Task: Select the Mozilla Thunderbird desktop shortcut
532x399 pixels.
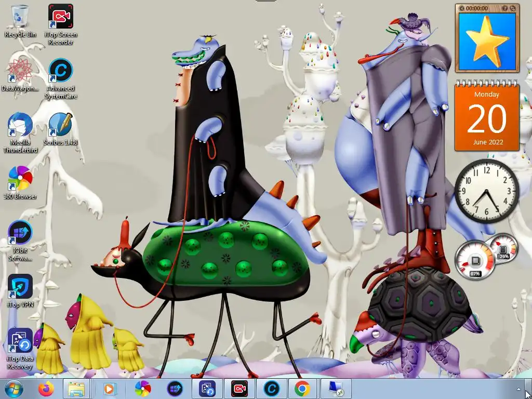Action: 20,132
